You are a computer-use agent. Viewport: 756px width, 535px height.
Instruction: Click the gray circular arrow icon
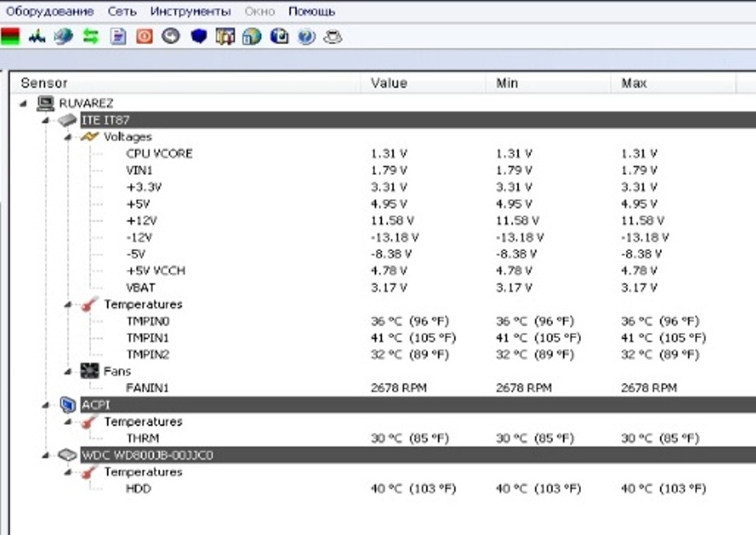(171, 36)
